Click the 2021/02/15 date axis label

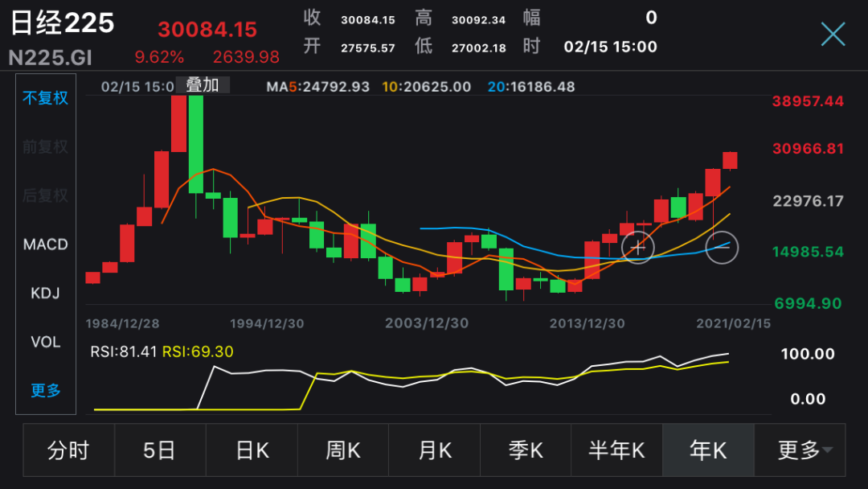tap(734, 323)
